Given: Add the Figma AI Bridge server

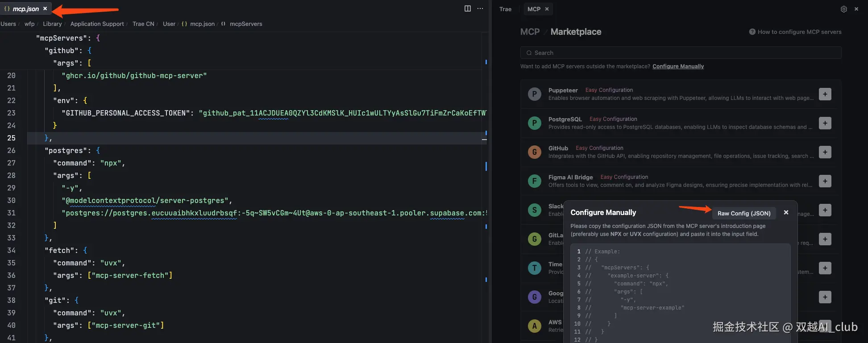Looking at the screenshot, I should click(x=825, y=181).
